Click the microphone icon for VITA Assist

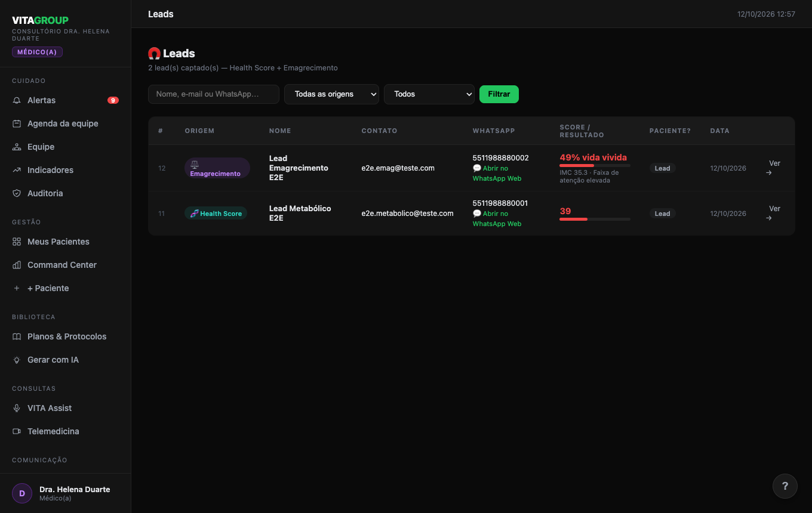click(17, 408)
